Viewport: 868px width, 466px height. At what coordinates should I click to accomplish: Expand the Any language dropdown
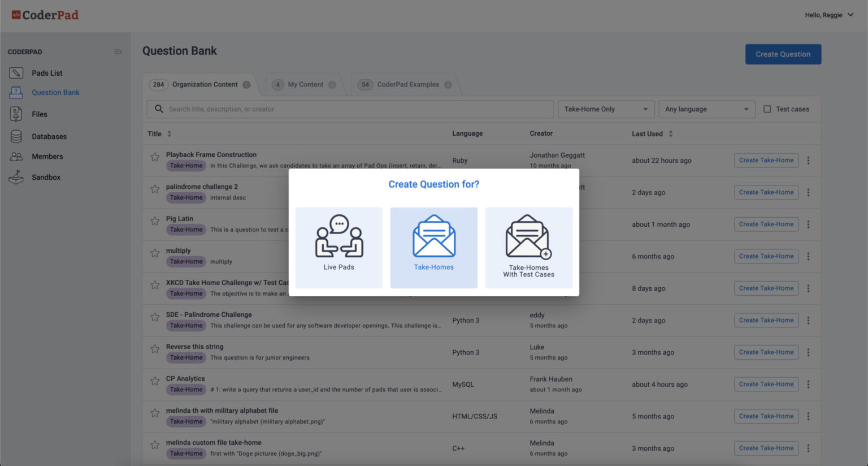(706, 109)
